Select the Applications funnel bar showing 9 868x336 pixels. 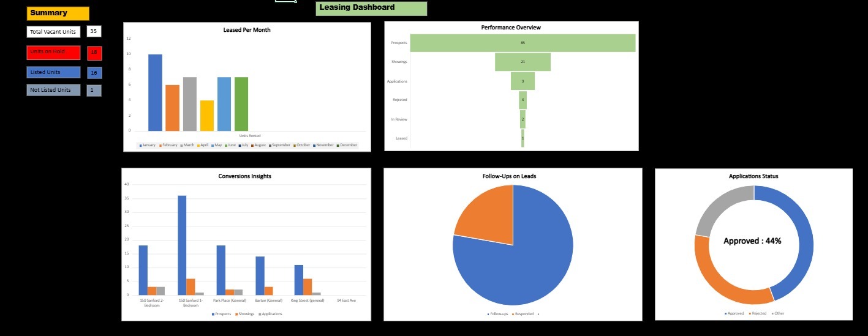pos(523,81)
